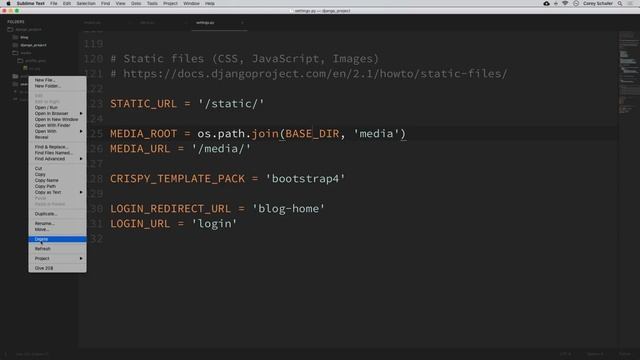Select New File… in the context menu

pos(57,80)
